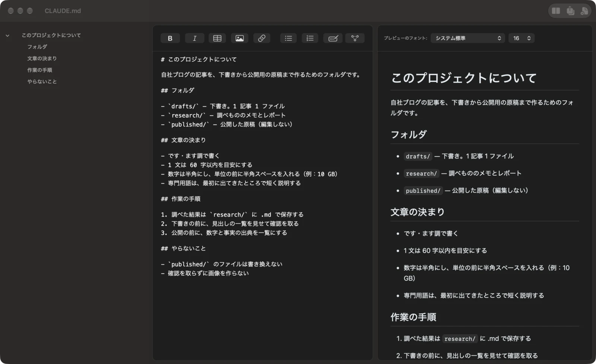Click the '## 作業の手順' editor line
The height and width of the screenshot is (364, 596).
(x=181, y=199)
